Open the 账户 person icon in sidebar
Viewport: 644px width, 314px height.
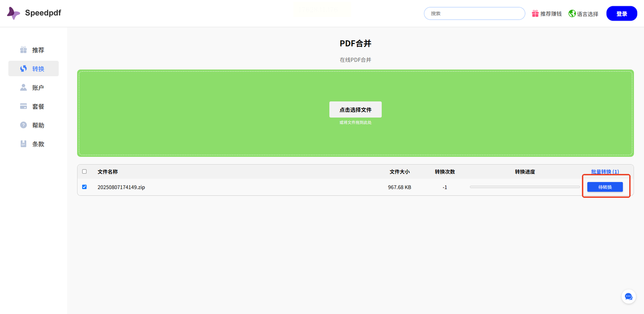23,87
